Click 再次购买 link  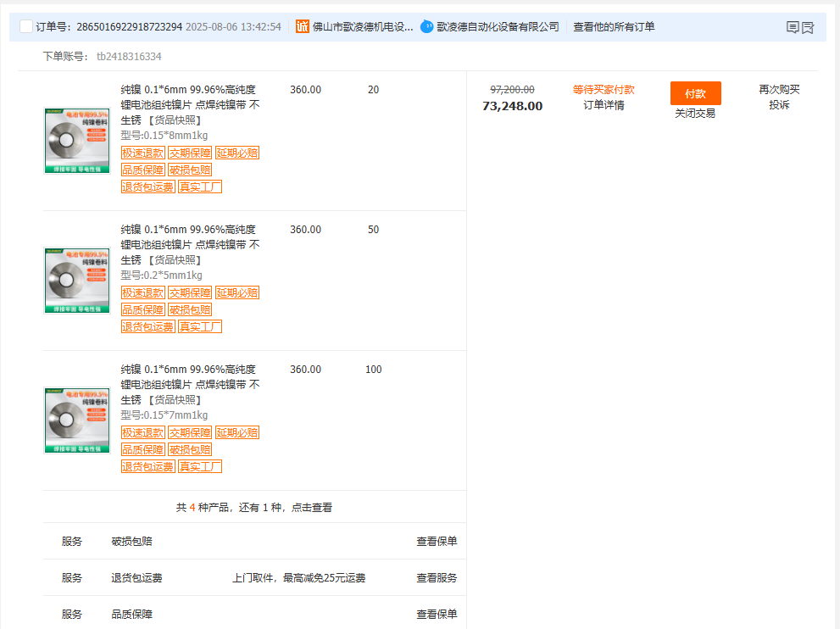(779, 90)
